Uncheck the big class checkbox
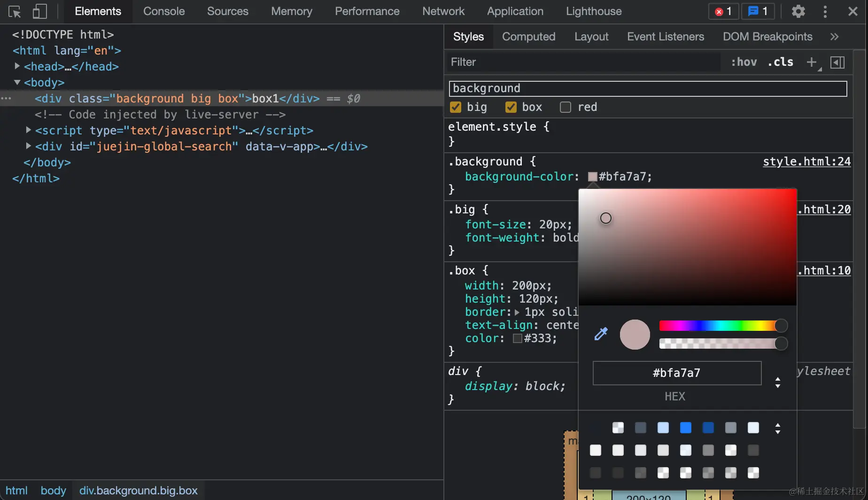 456,107
